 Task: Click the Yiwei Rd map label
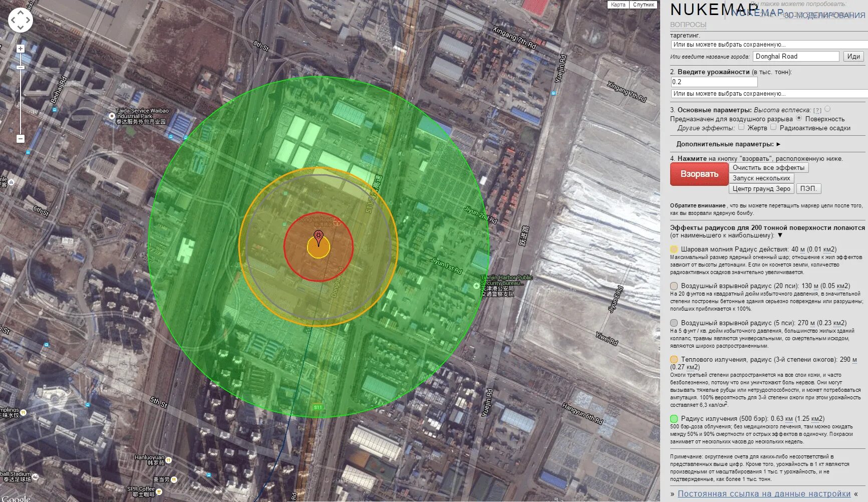(x=607, y=339)
